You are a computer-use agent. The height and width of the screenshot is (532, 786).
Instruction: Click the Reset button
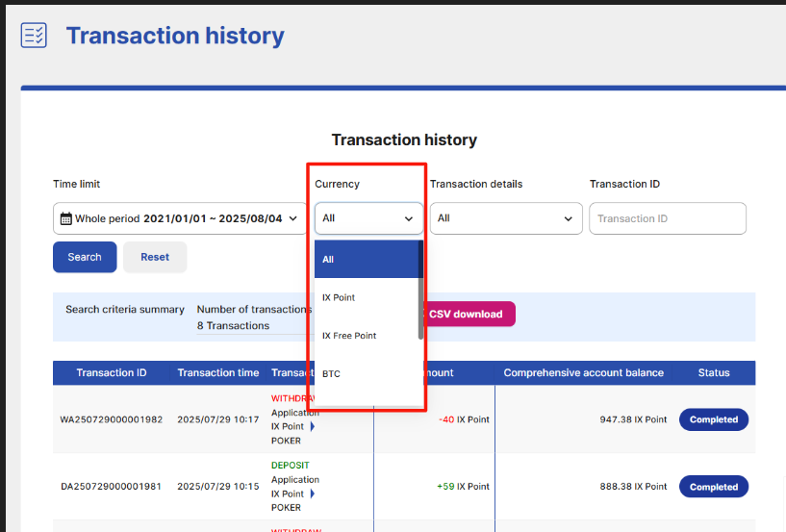click(155, 257)
